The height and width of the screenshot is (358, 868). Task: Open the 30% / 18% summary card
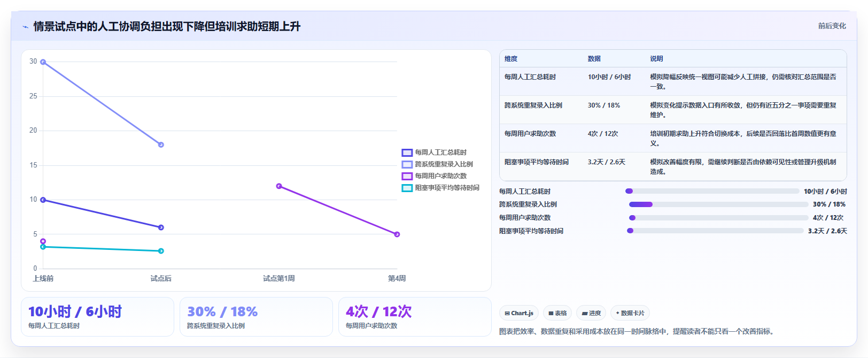tap(256, 317)
